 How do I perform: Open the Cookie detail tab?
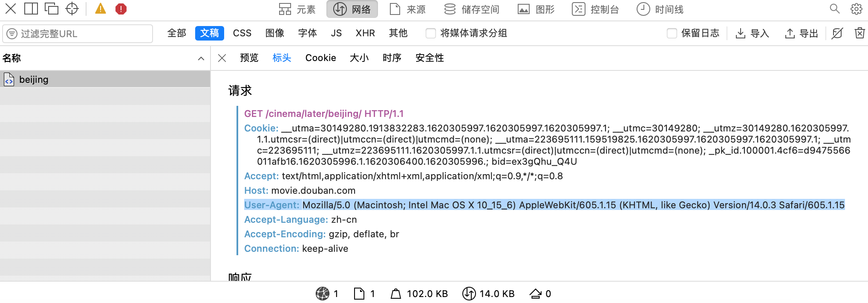pos(320,58)
